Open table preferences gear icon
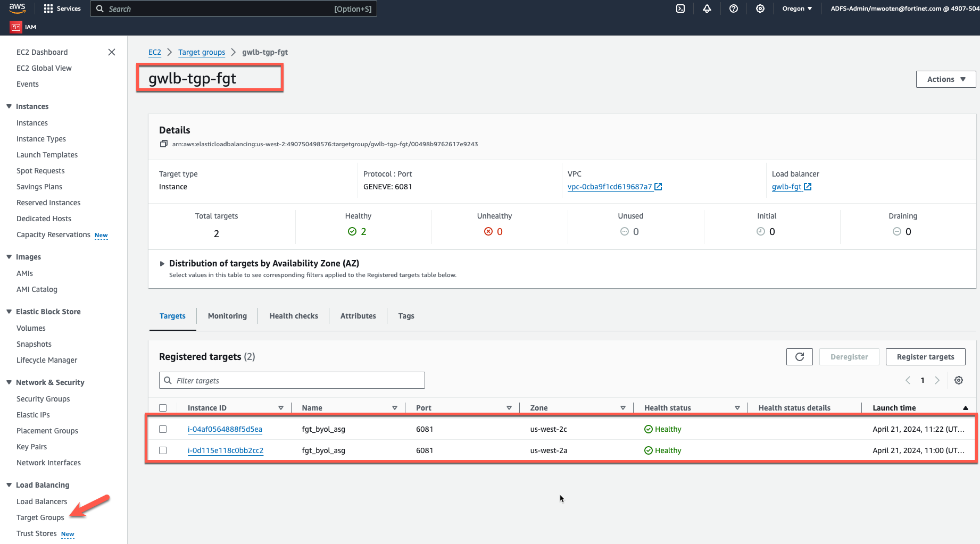Viewport: 980px width, 544px height. coord(959,380)
